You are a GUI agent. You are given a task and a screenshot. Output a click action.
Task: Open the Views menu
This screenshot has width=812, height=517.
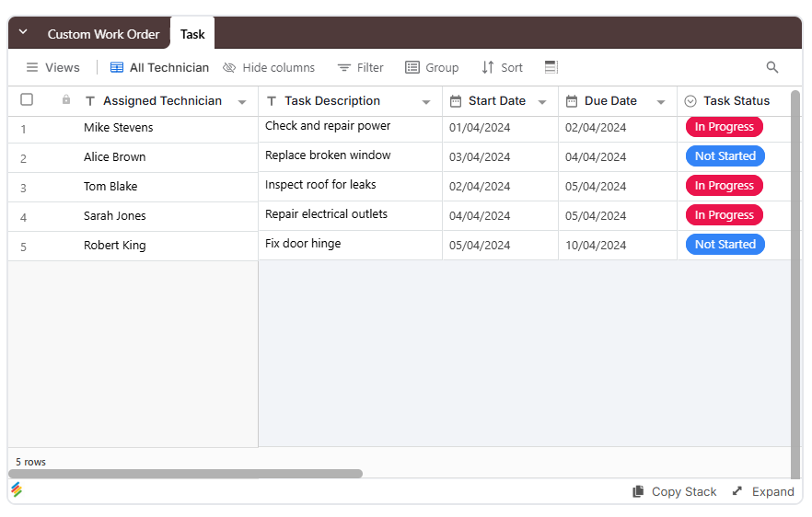[x=52, y=67]
